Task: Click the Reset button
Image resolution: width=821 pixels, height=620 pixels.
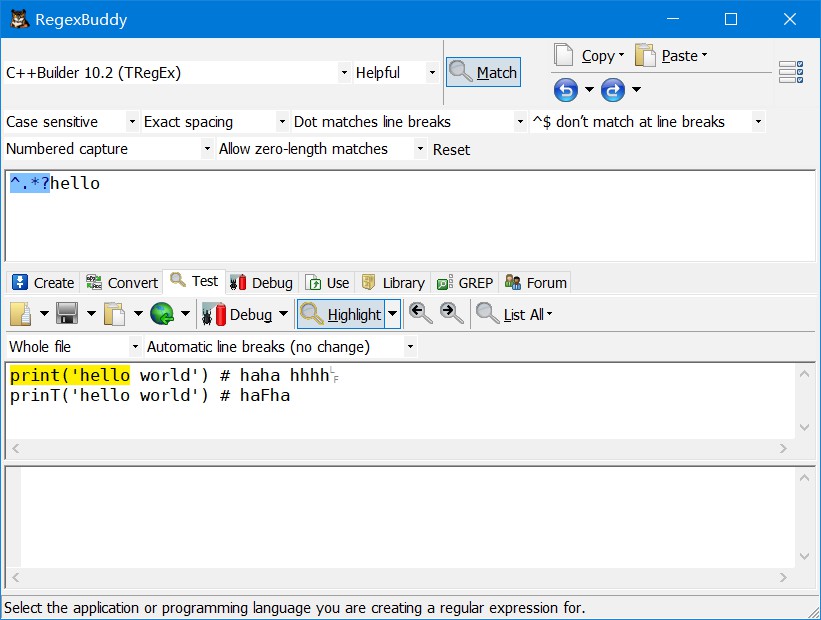Action: (x=451, y=150)
